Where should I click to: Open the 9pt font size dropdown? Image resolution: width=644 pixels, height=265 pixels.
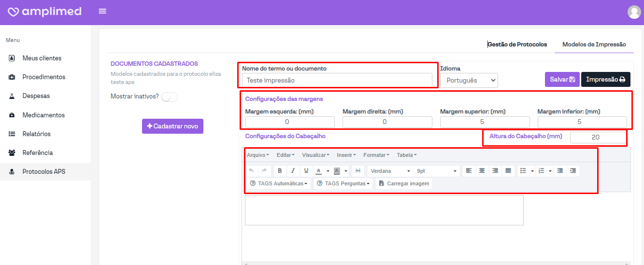pyautogui.click(x=437, y=171)
